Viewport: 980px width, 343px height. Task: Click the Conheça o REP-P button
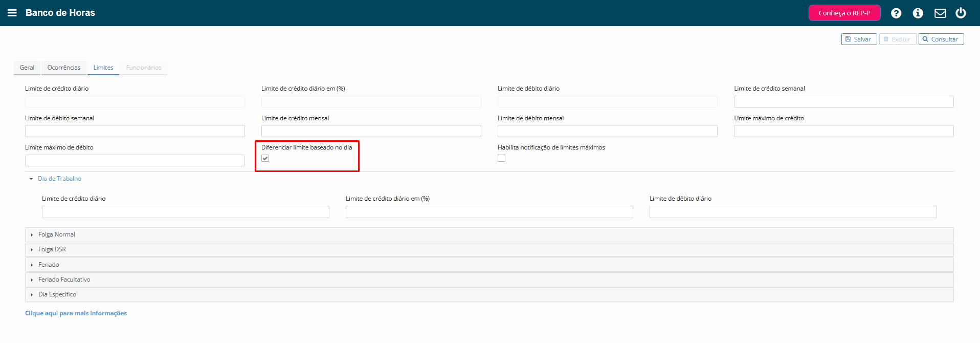[x=844, y=13]
